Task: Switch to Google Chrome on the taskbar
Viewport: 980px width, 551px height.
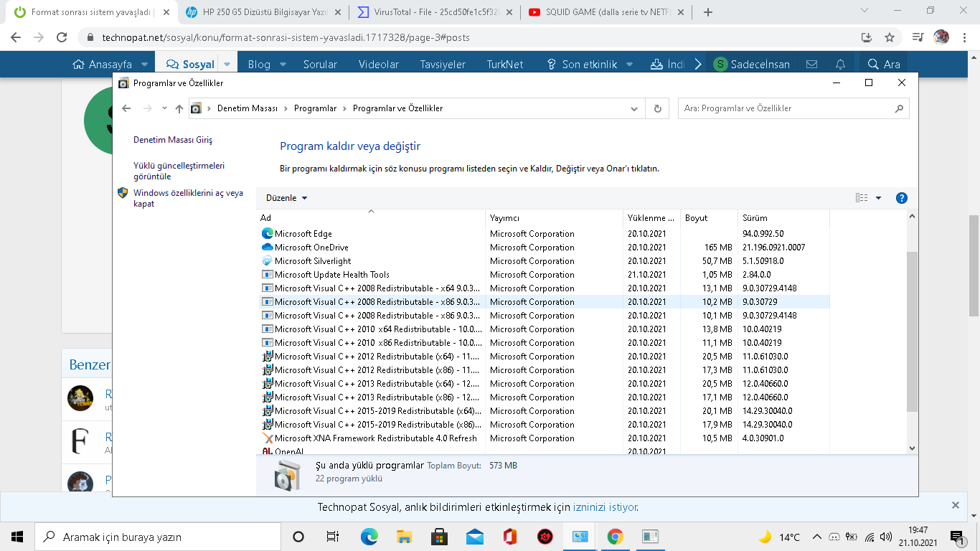Action: click(615, 537)
